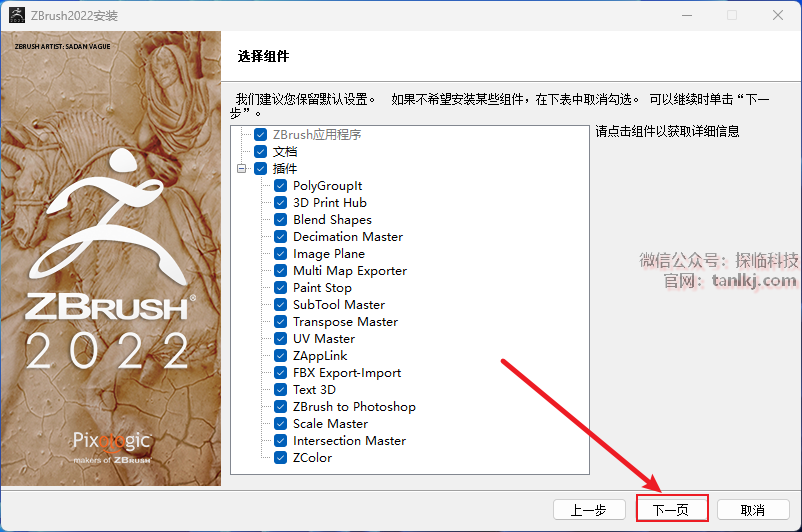
Task: Select the FBX Export-Import label
Action: coord(347,372)
